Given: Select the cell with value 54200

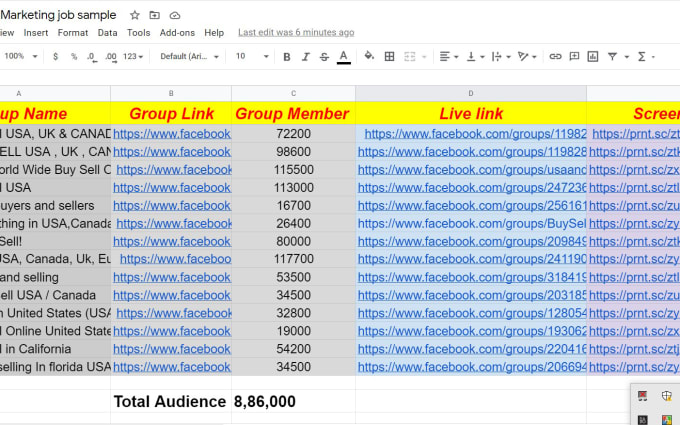Looking at the screenshot, I should 293,349.
